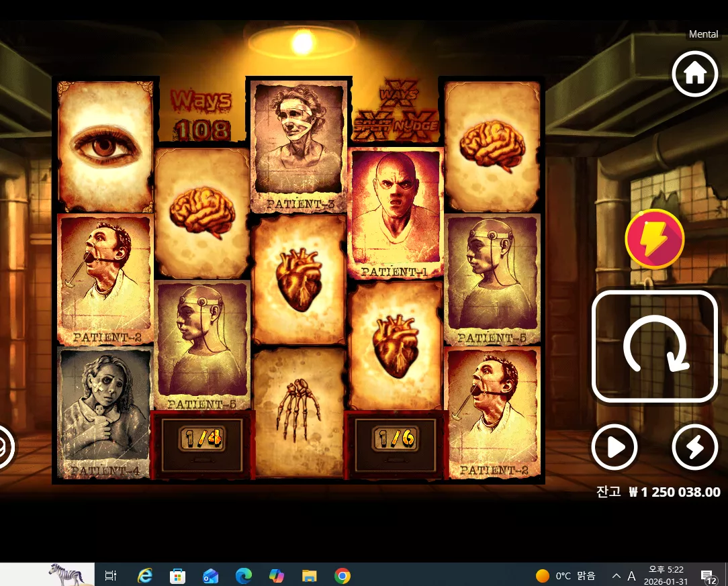Screen dimensions: 728x586
Task: Click the brain symbol on the second reel
Action: click(202, 213)
